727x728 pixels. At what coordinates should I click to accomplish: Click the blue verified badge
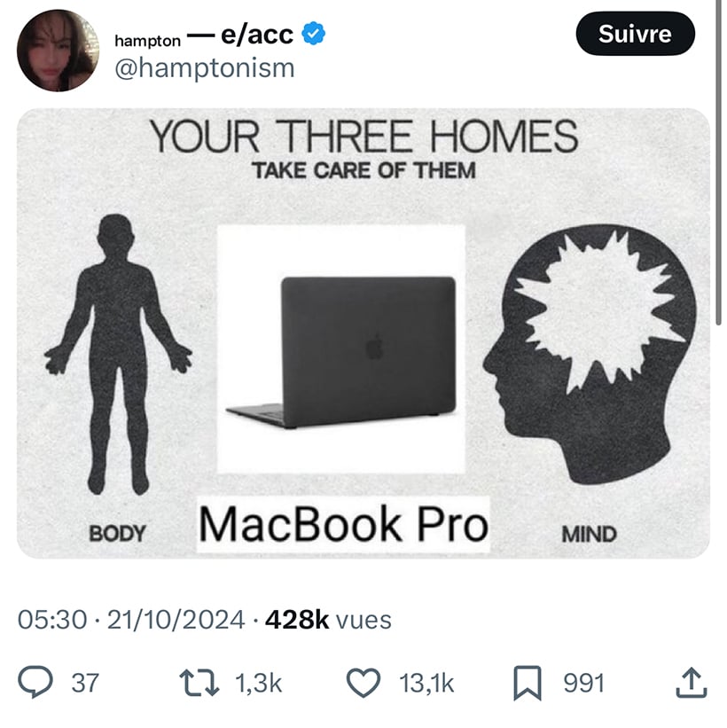(x=314, y=34)
